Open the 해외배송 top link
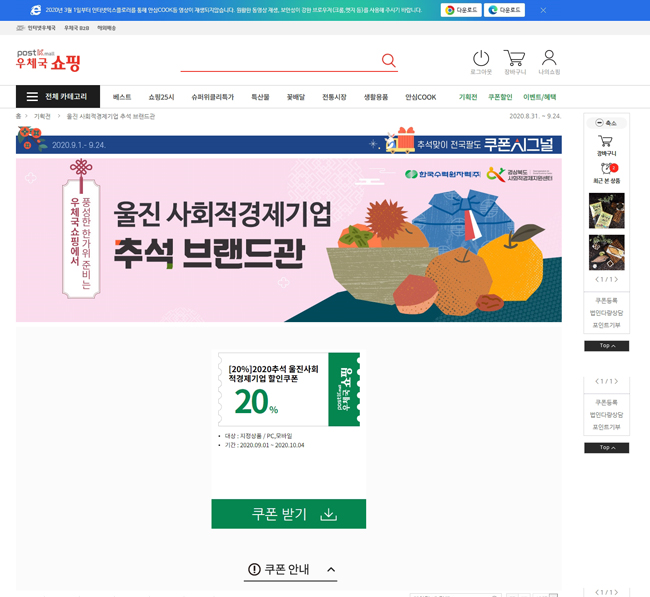The width and height of the screenshot is (650, 597). click(106, 28)
